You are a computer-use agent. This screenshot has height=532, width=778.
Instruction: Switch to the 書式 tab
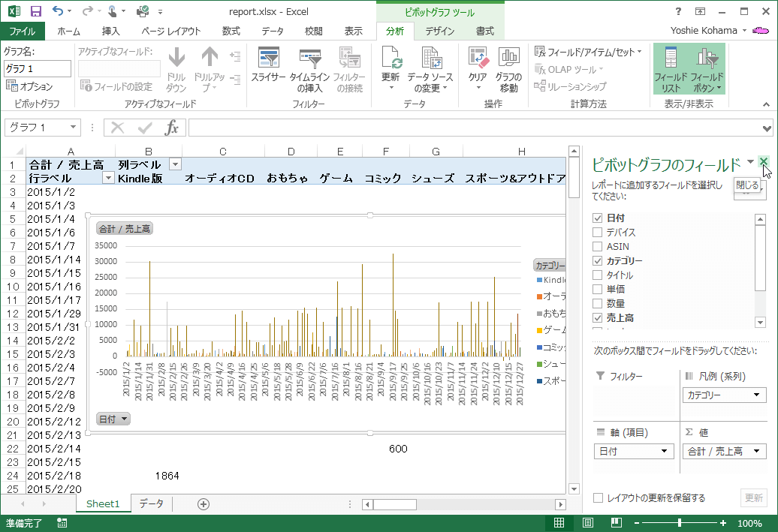(485, 32)
